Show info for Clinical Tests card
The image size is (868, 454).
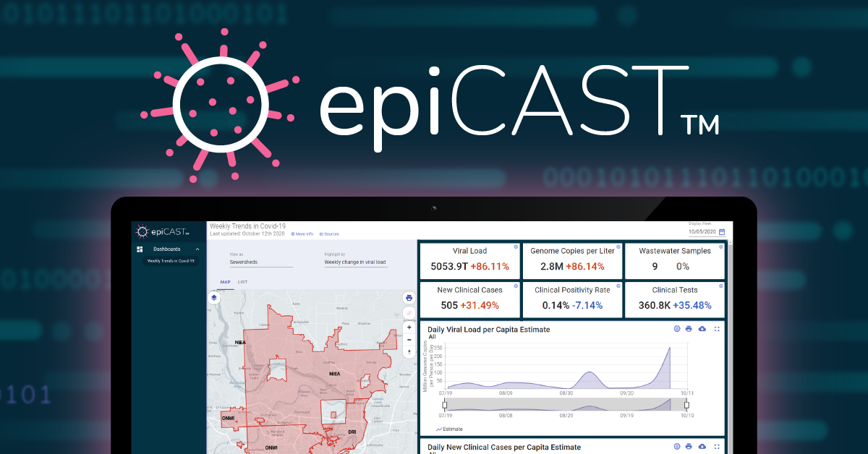720,286
